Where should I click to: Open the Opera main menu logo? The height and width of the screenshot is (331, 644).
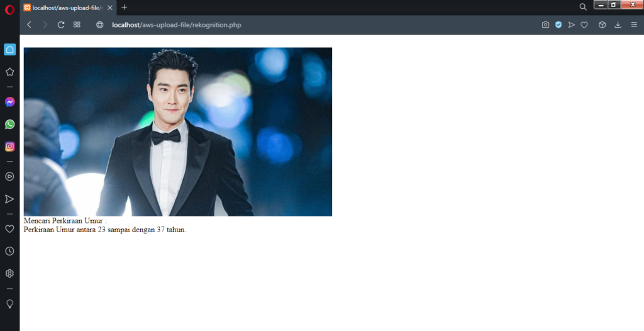point(9,9)
